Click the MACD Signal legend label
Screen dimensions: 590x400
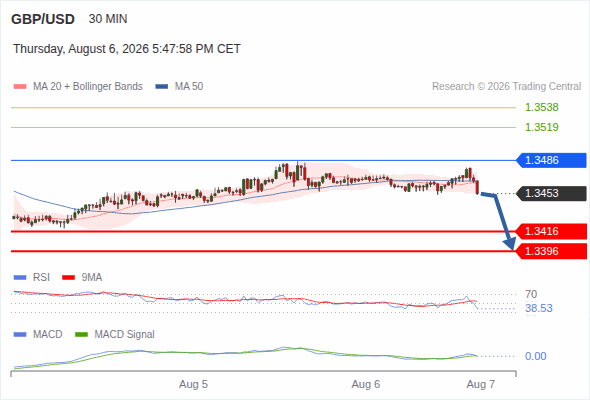(125, 334)
